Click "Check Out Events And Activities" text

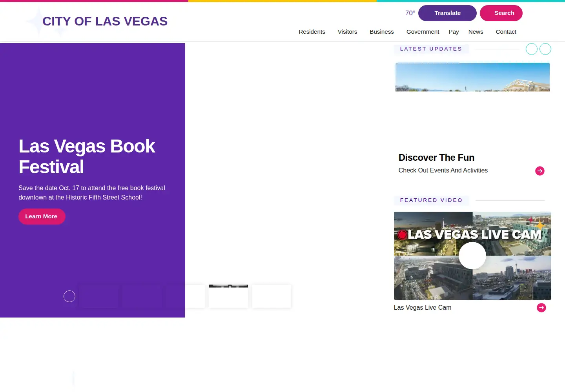tap(443, 171)
